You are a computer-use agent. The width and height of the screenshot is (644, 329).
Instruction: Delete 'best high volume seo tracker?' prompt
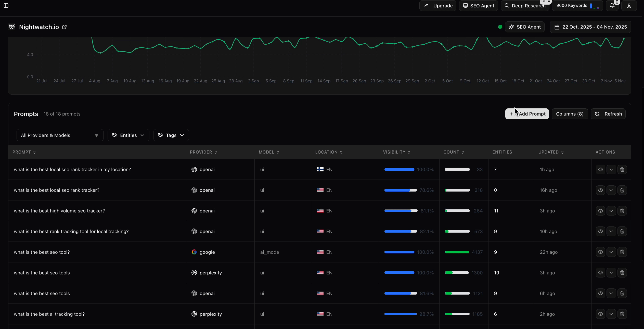coord(622,211)
